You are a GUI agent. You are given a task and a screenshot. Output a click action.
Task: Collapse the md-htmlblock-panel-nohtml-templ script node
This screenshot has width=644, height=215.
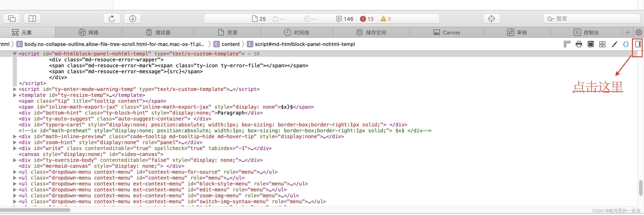[x=15, y=54]
